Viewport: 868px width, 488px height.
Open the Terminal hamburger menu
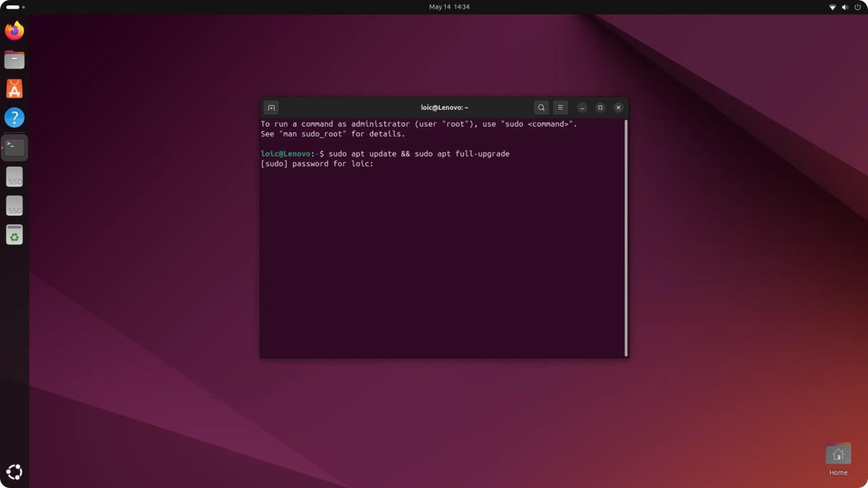point(560,108)
